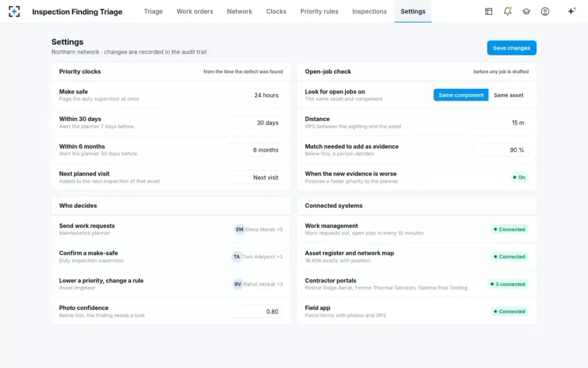Click Rahul Venkat +3 assignees
The height and width of the screenshot is (368, 588).
click(263, 284)
